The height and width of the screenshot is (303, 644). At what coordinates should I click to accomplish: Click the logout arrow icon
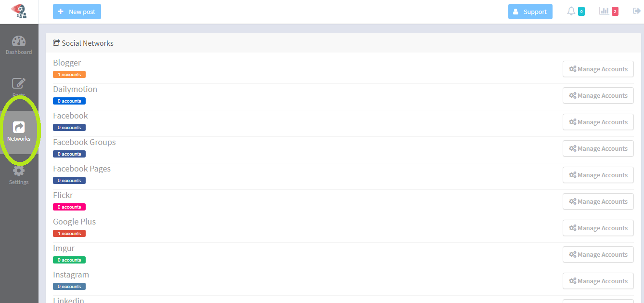click(x=637, y=11)
